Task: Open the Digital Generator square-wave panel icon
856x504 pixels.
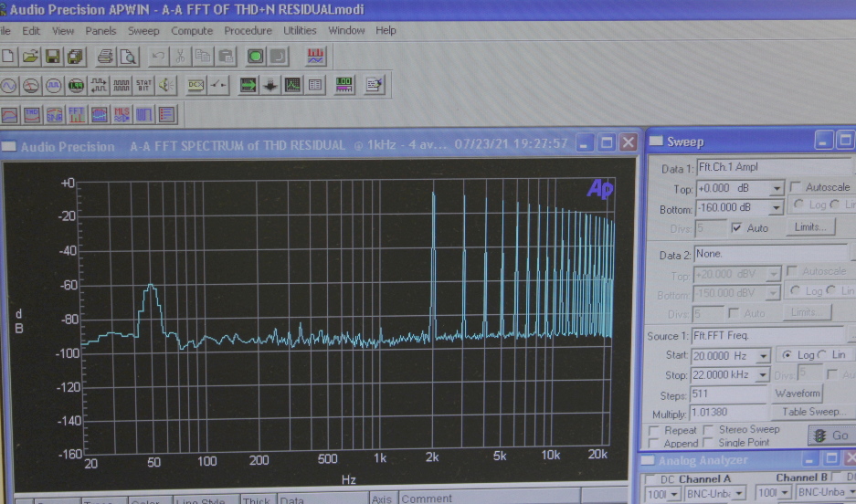Action: pos(54,85)
